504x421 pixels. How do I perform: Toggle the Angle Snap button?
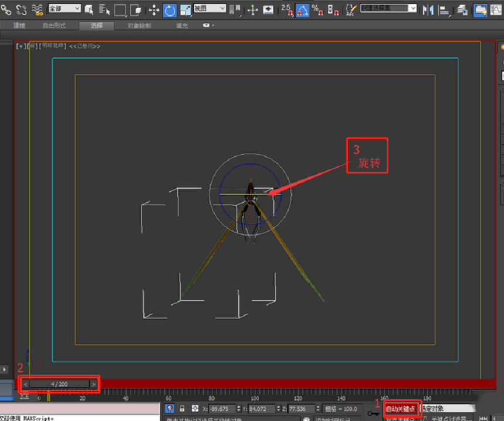(x=302, y=11)
